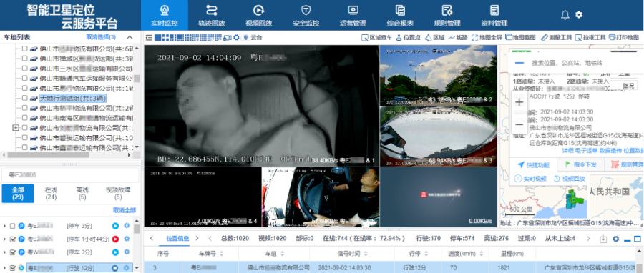Screen dimensions: 644x273
Task: Click 取消全部 link
Action: coord(125,210)
